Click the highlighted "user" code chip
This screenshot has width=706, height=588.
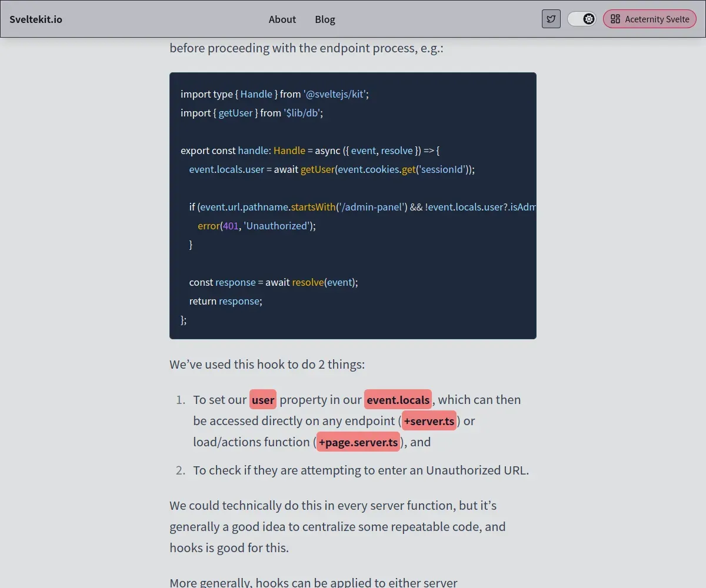tap(263, 400)
